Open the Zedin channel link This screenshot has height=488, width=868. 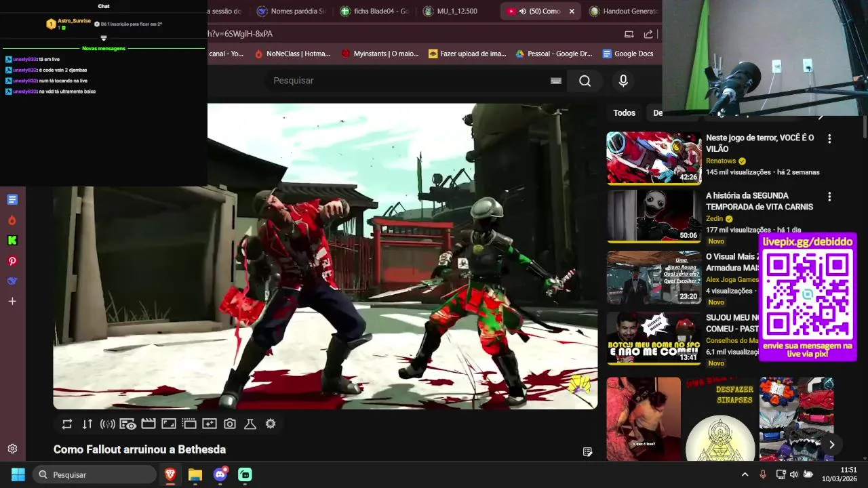714,219
